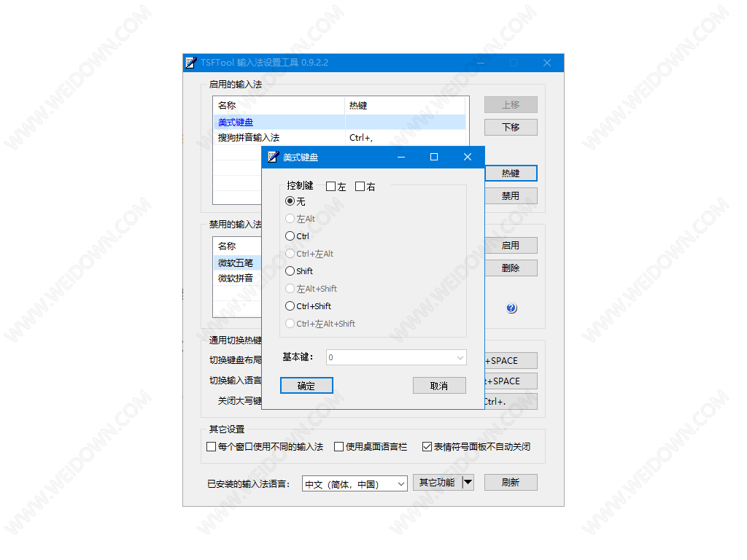Viewport: 747px width, 560px height.
Task: Click the 启用 button
Action: pos(511,245)
